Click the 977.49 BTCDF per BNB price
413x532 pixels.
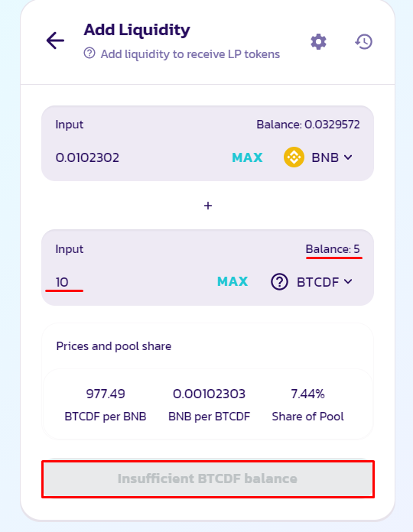106,394
